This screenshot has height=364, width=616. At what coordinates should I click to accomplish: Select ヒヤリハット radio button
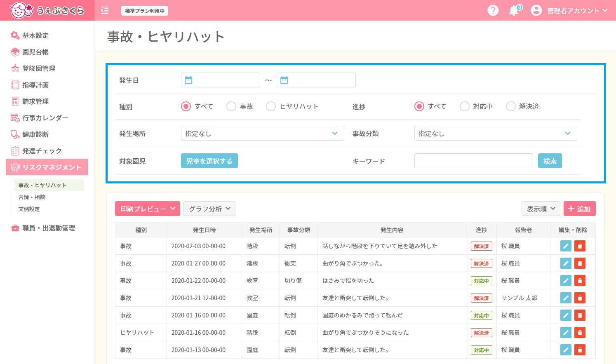[x=271, y=106]
